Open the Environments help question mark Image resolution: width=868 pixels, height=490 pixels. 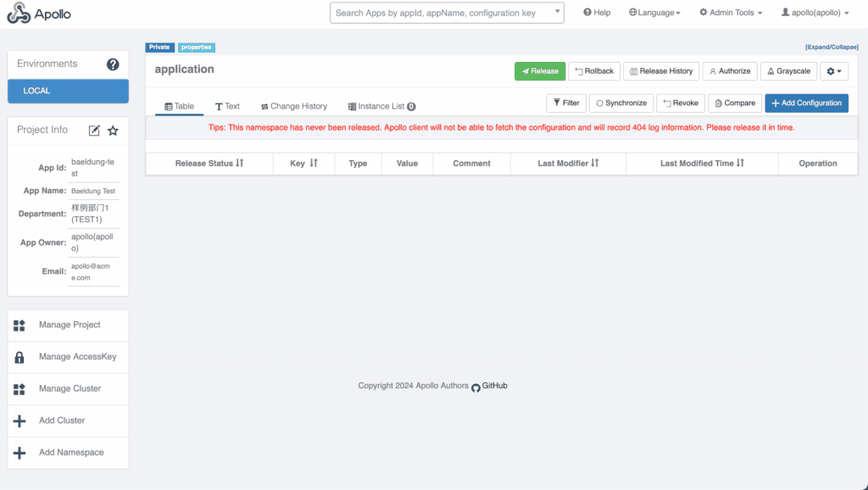pos(114,64)
